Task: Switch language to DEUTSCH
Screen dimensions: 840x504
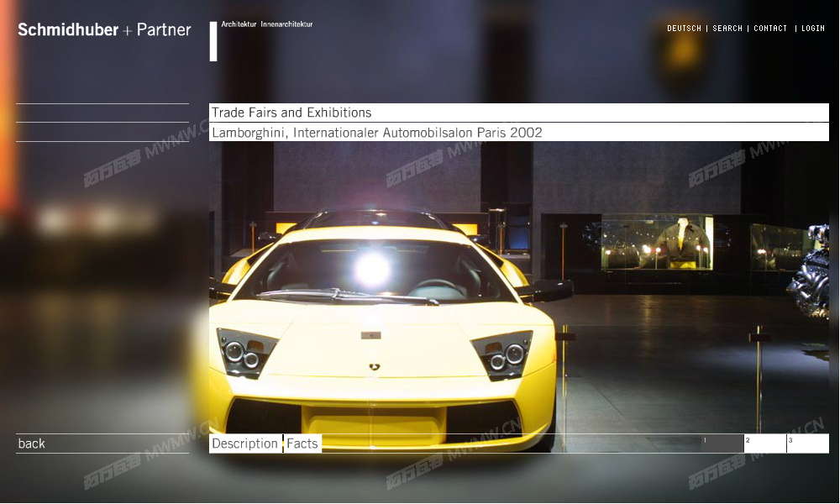Action: [684, 29]
